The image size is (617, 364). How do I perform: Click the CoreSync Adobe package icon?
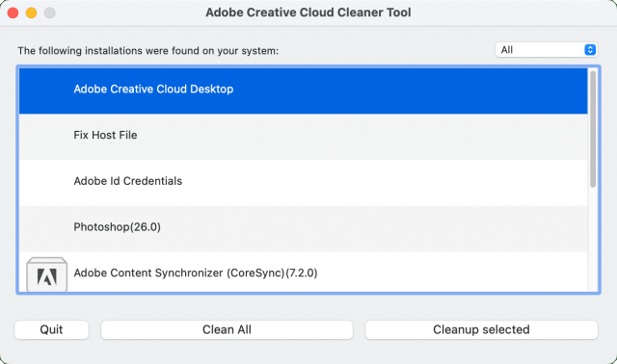click(47, 274)
